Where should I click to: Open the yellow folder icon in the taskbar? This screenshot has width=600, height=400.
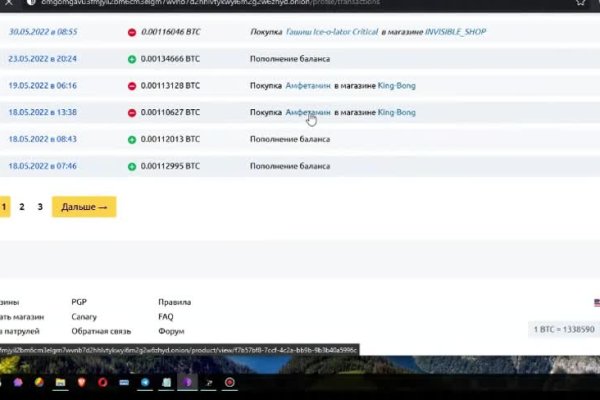(61, 382)
